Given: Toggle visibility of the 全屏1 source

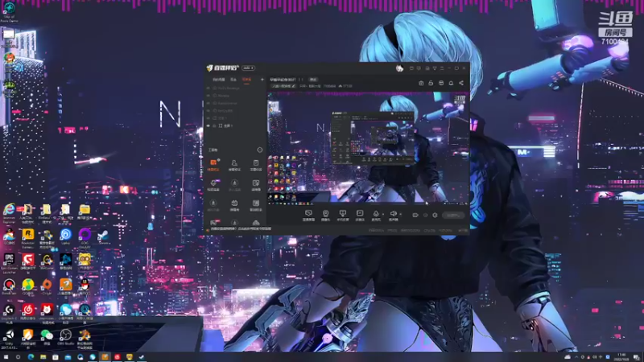Looking at the screenshot, I should 208,125.
